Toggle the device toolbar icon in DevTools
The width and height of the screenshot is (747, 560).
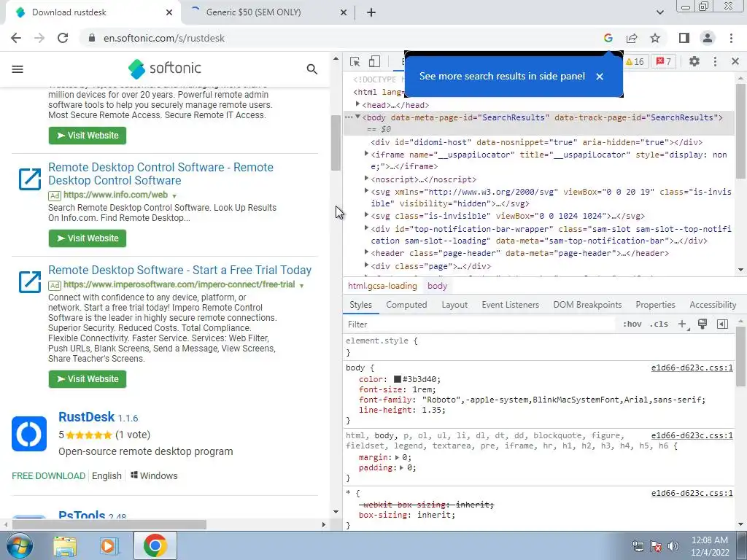(x=374, y=61)
